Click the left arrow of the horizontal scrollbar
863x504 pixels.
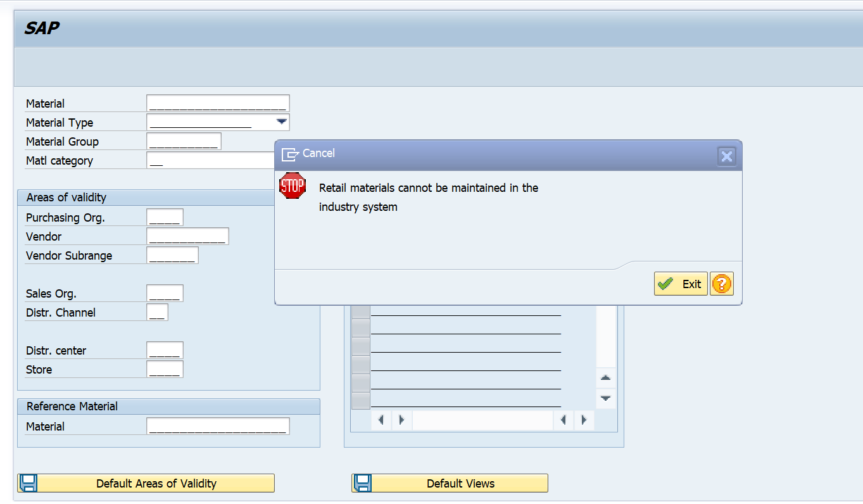tap(381, 420)
